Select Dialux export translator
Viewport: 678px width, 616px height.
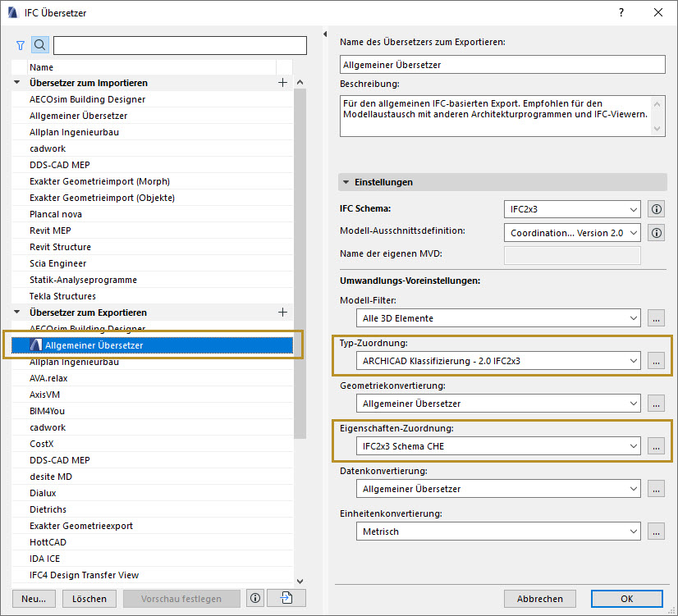pyautogui.click(x=153, y=493)
